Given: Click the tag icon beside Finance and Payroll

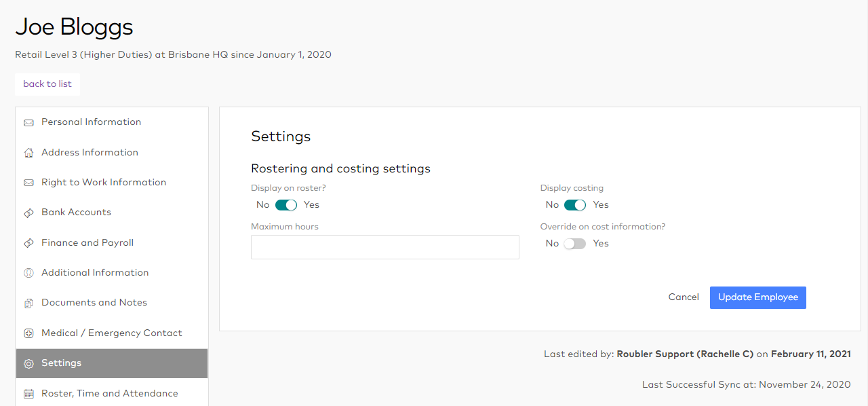Looking at the screenshot, I should click(28, 243).
